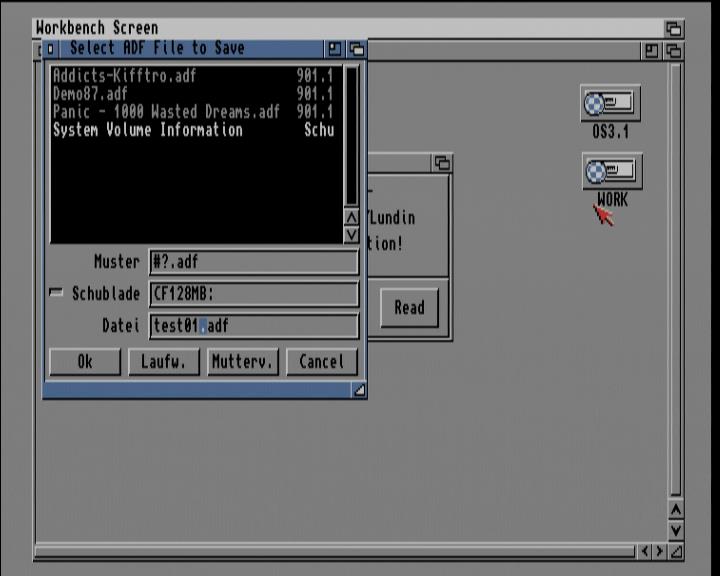The image size is (720, 576).
Task: Go to parent directory via Mutterv. button
Action: 243,362
